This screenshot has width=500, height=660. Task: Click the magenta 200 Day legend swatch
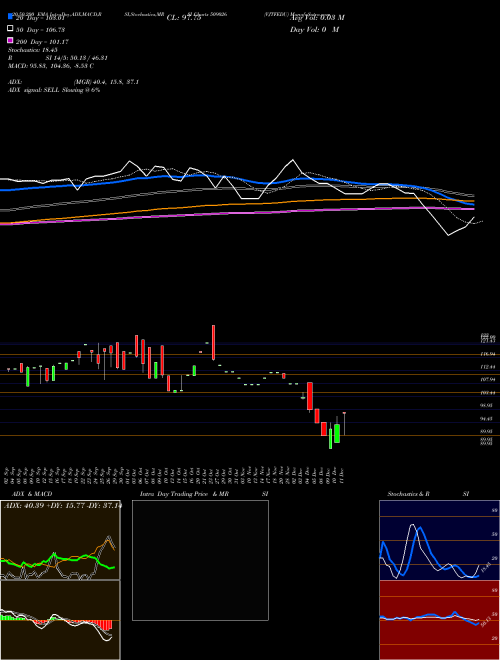10,40
